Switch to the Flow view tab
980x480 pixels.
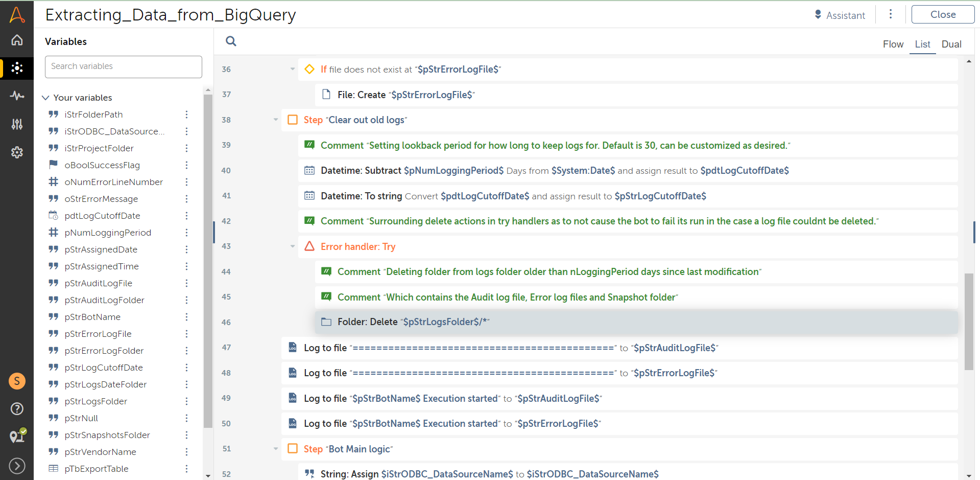893,44
